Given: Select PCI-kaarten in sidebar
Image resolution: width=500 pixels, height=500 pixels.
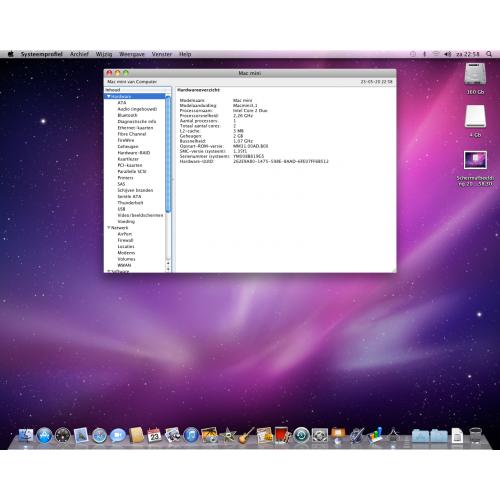Looking at the screenshot, I should tap(130, 165).
